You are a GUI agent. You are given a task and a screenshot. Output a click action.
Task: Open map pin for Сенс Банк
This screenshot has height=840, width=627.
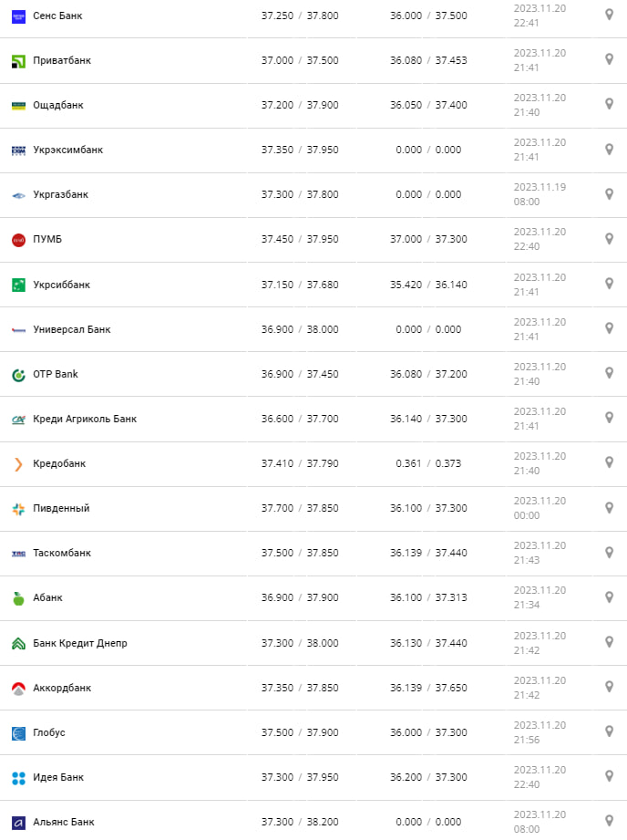click(x=610, y=15)
